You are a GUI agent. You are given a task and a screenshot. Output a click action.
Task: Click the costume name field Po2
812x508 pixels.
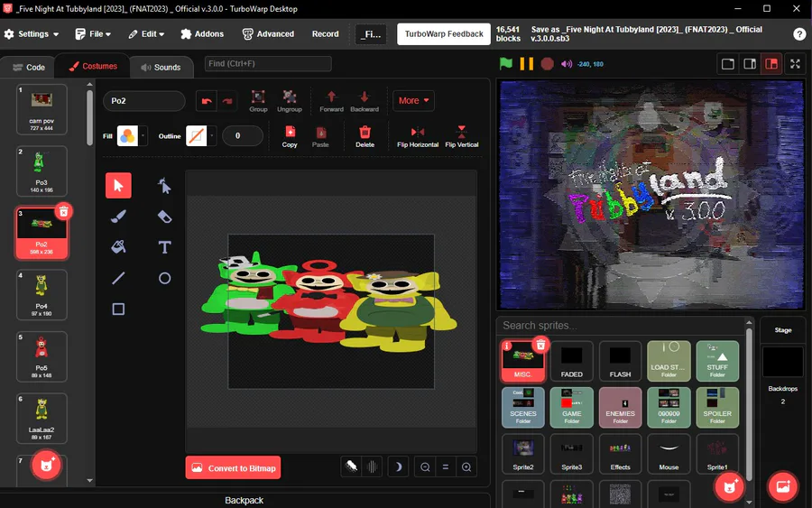coord(144,101)
